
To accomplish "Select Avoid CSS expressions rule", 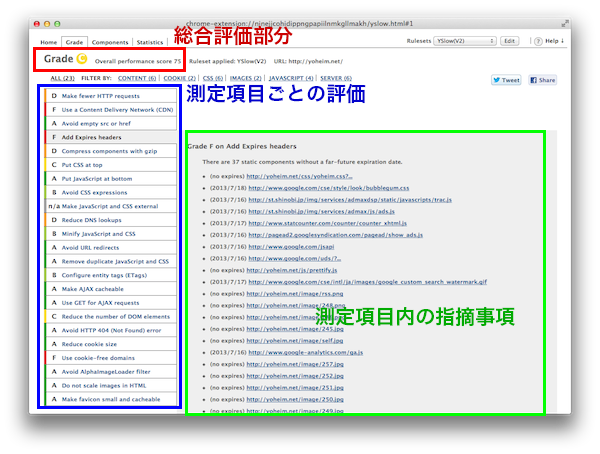I will click(x=111, y=193).
